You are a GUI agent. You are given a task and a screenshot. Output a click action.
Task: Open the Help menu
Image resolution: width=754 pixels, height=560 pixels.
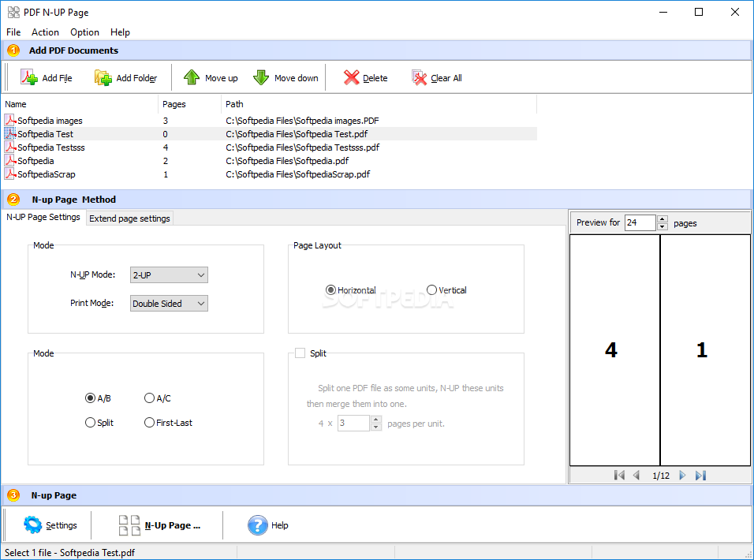[x=120, y=32]
